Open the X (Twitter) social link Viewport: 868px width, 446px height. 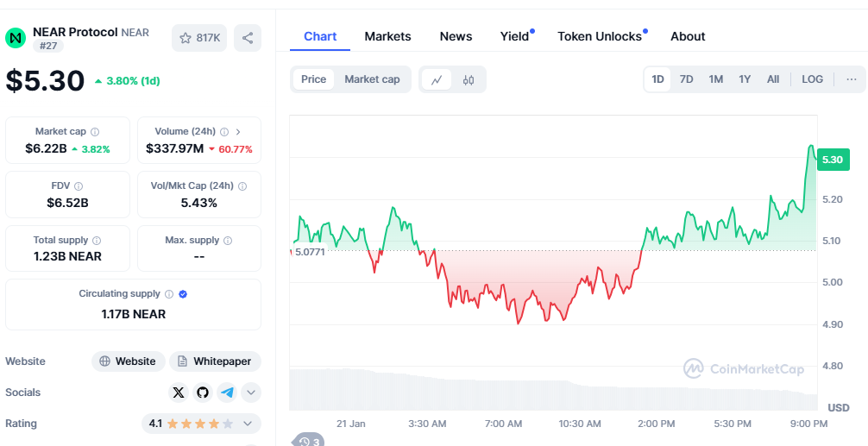click(x=179, y=393)
